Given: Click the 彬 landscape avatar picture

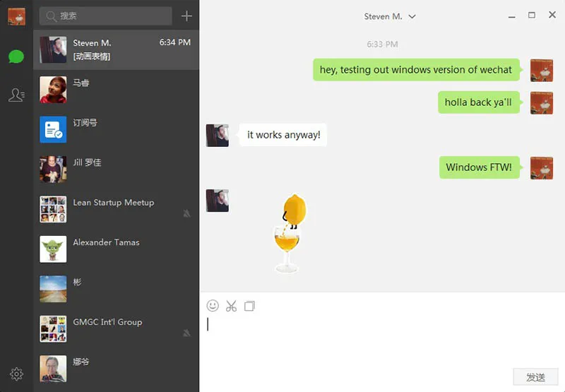Looking at the screenshot, I should coord(53,289).
